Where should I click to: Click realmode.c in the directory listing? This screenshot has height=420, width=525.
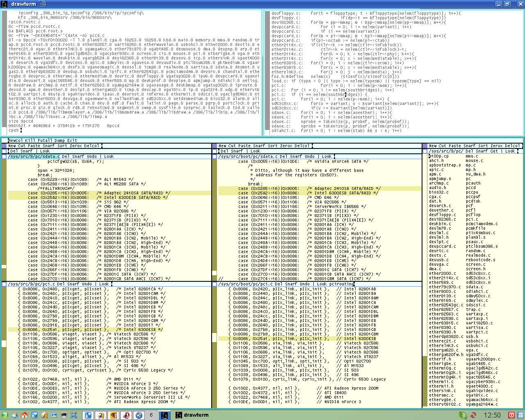pyautogui.click(x=478, y=255)
